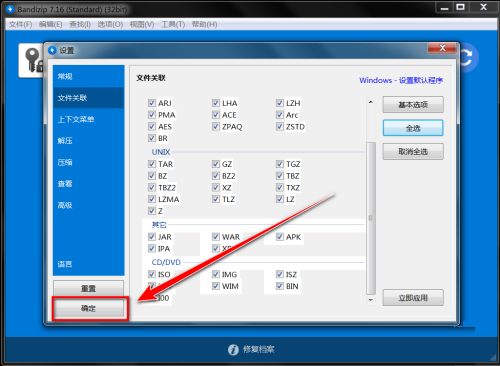Click the scrollbar down arrow
500x366 pixels.
coord(371,300)
